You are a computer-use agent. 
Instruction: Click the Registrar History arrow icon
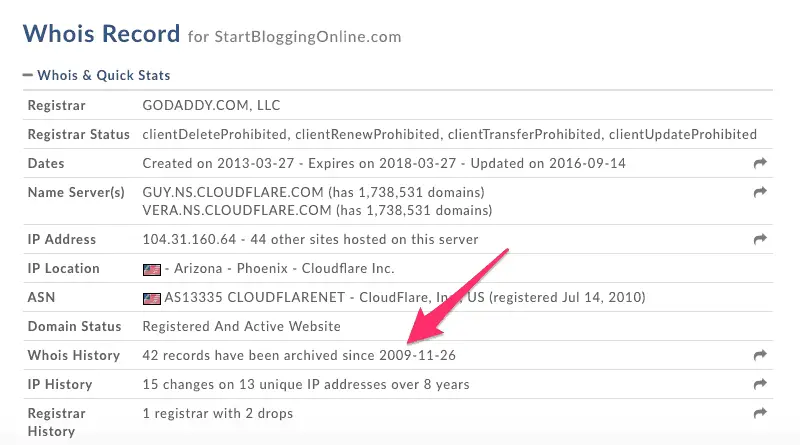pos(760,413)
